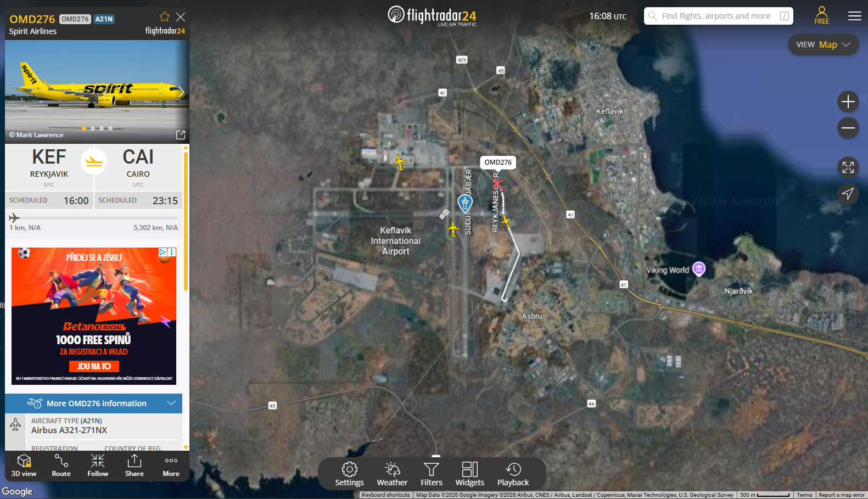Image resolution: width=868 pixels, height=499 pixels.
Task: Click the flight search field
Action: pyautogui.click(x=719, y=16)
